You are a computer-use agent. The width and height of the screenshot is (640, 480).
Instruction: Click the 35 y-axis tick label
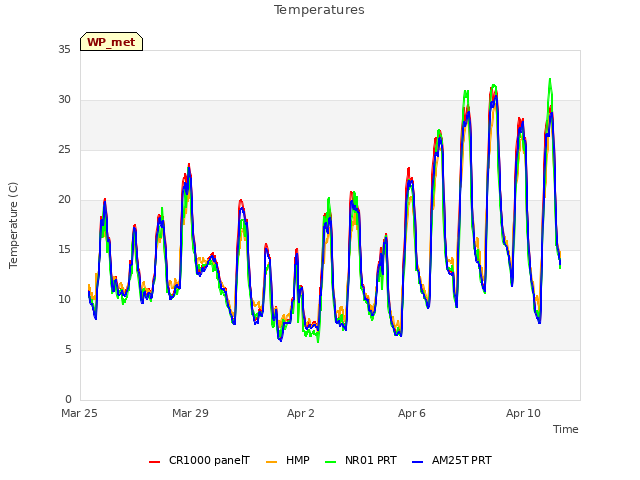coord(64,49)
